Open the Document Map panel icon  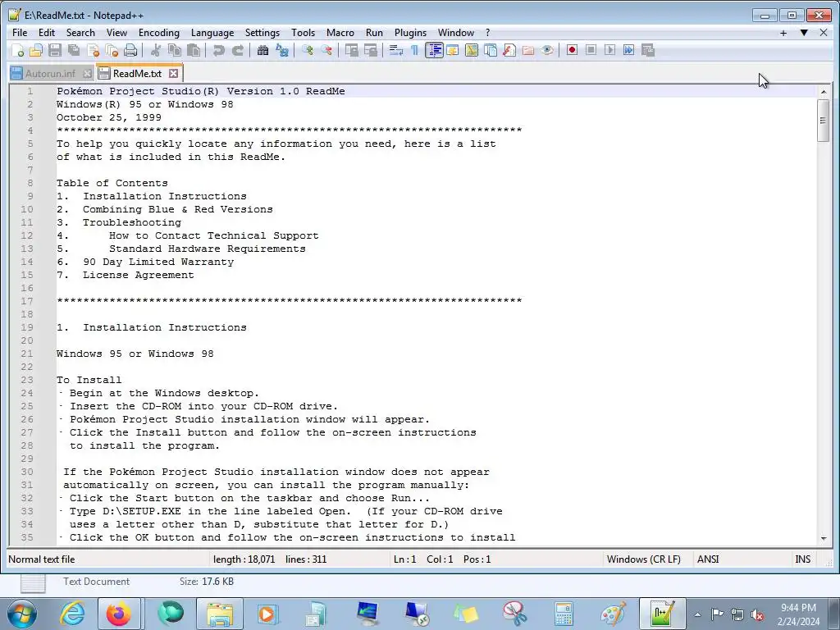[472, 50]
